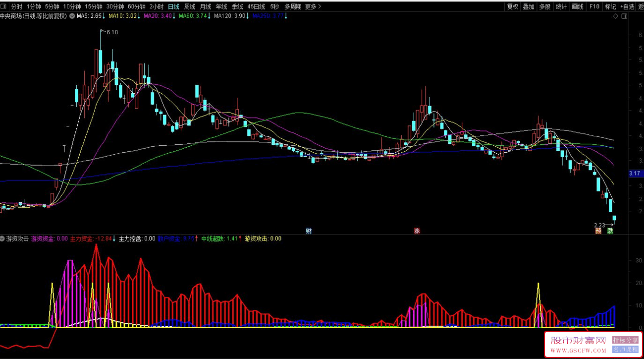Select the 日线 daily chart tab
644x359 pixels.
coord(173,6)
